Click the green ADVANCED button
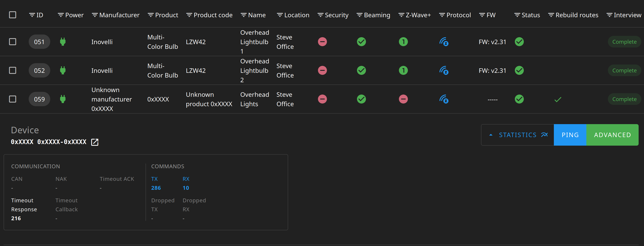The height and width of the screenshot is (246, 644). click(612, 135)
